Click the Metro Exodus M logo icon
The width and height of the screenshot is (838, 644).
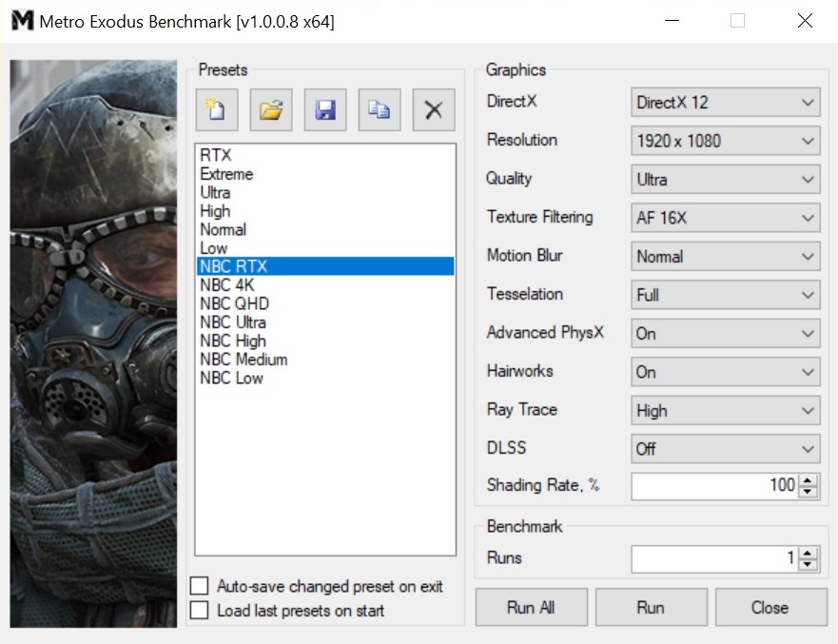click(x=23, y=21)
